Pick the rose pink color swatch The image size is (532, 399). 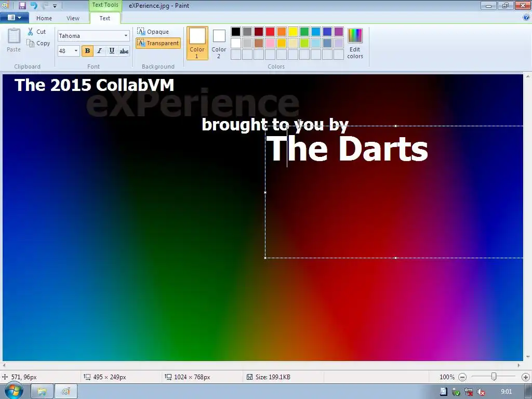click(x=270, y=43)
